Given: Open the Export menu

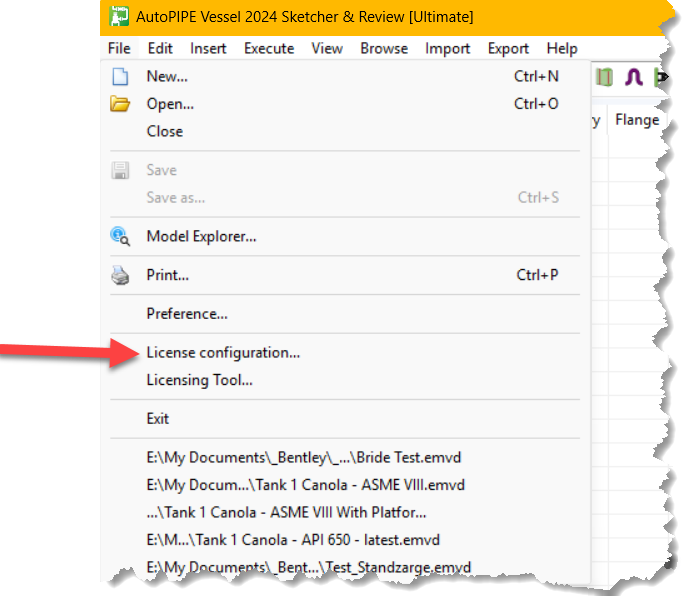Looking at the screenshot, I should [508, 48].
